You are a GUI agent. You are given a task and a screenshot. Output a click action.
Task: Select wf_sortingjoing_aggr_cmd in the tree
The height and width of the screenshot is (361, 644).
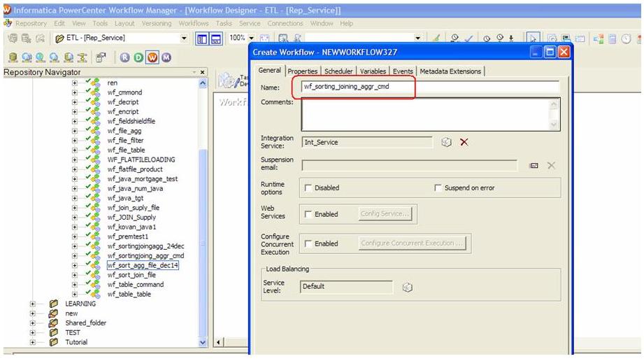[145, 256]
